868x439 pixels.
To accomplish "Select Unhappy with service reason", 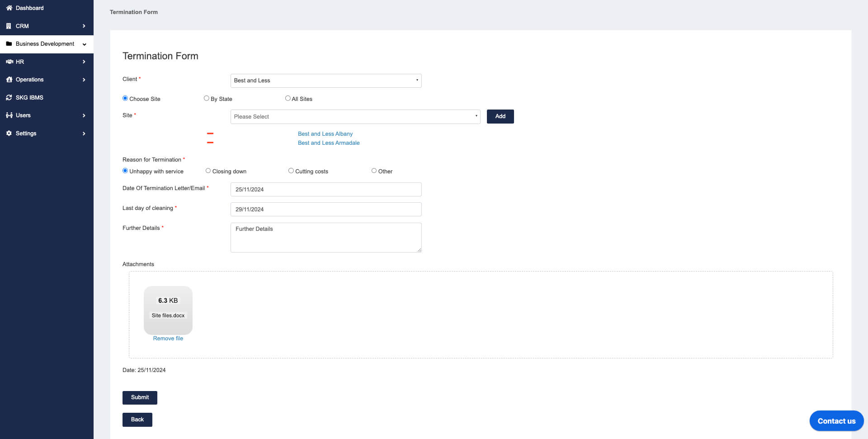I will [125, 171].
